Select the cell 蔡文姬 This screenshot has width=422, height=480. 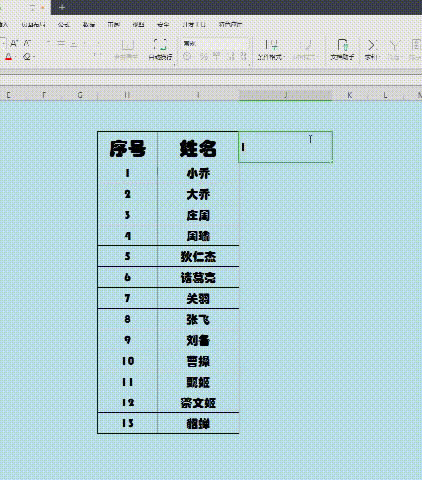pyautogui.click(x=198, y=403)
